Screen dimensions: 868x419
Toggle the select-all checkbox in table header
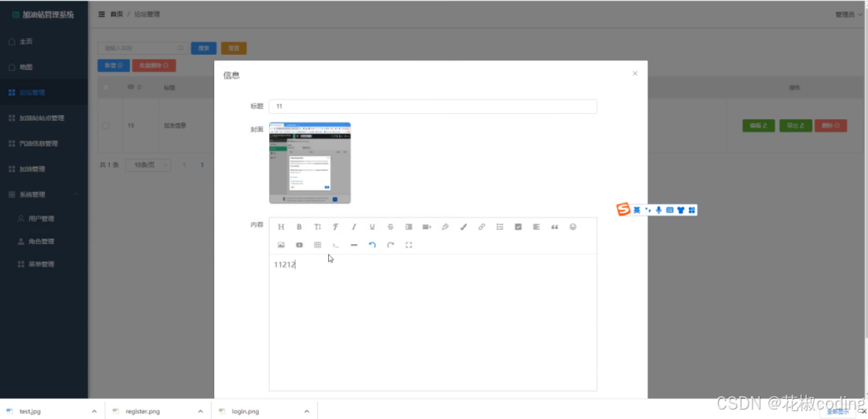[x=106, y=87]
